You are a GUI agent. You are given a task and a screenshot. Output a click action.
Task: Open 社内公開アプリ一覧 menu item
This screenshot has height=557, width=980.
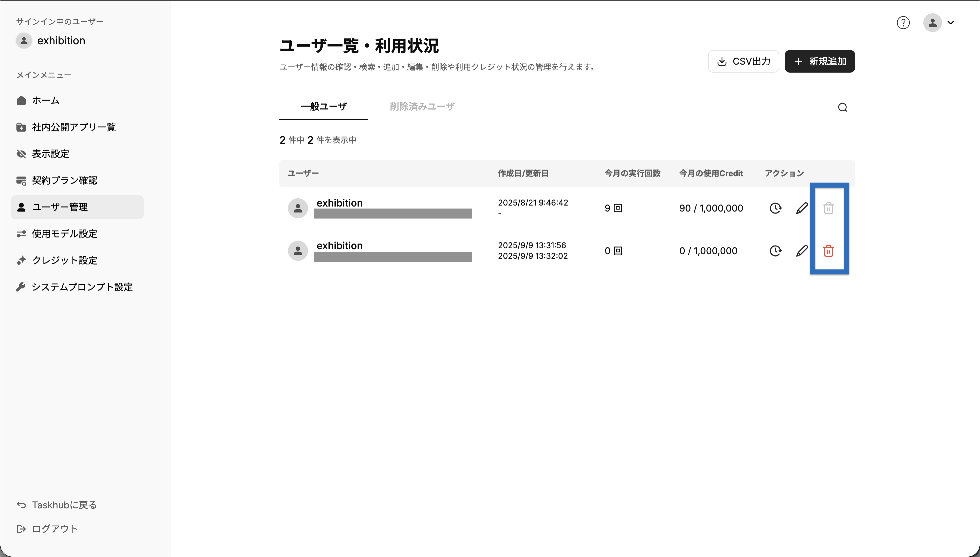pos(73,127)
